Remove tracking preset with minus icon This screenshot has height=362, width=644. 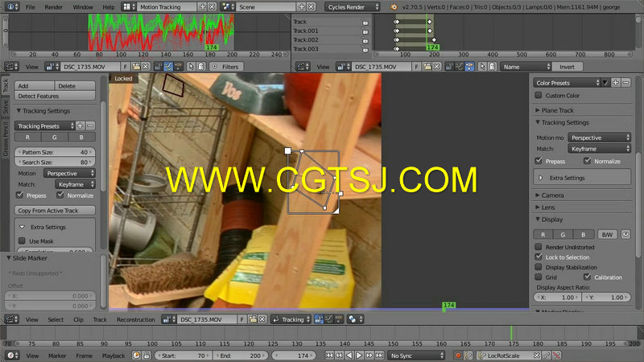[90, 126]
